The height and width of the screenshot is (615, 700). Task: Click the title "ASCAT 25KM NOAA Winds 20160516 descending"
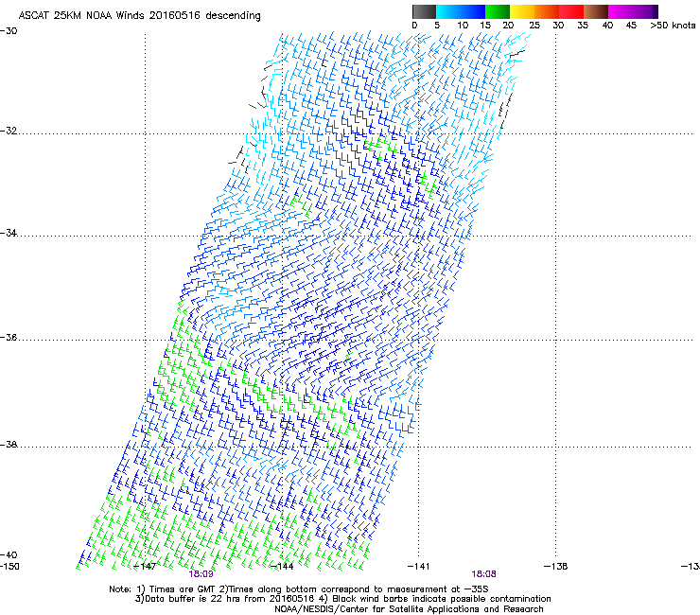point(139,15)
